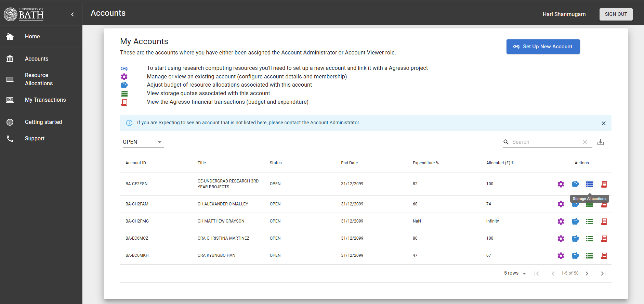This screenshot has width=644, height=304.
Task: Click the Hari Shanmugam user name
Action: (x=564, y=14)
